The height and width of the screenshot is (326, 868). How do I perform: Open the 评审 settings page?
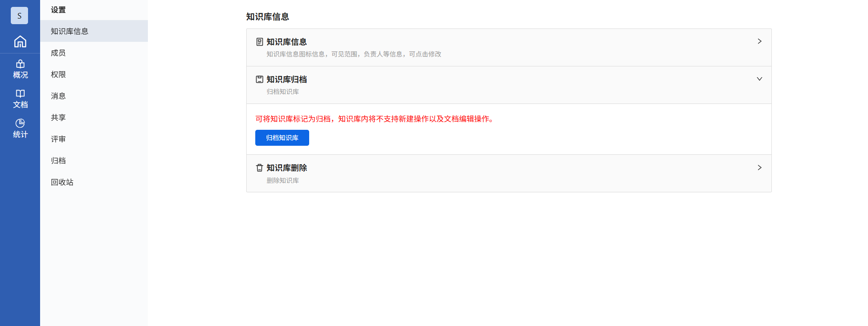coord(94,139)
